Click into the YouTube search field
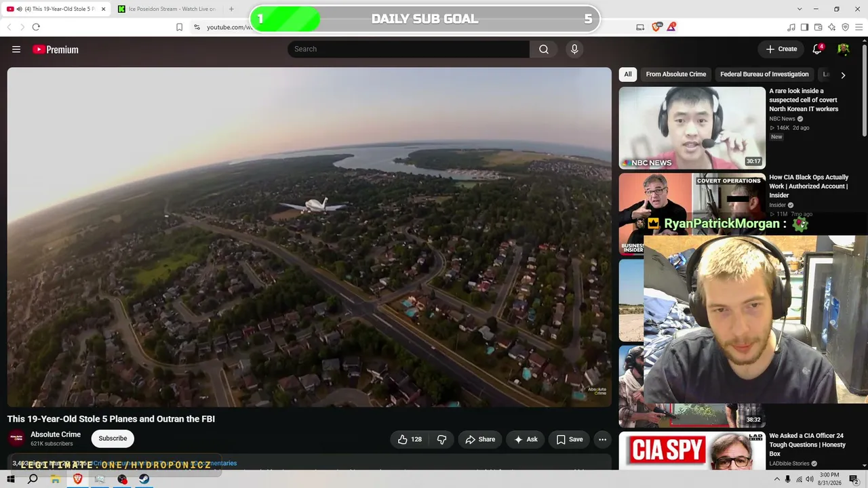This screenshot has width=868, height=488. (x=408, y=49)
